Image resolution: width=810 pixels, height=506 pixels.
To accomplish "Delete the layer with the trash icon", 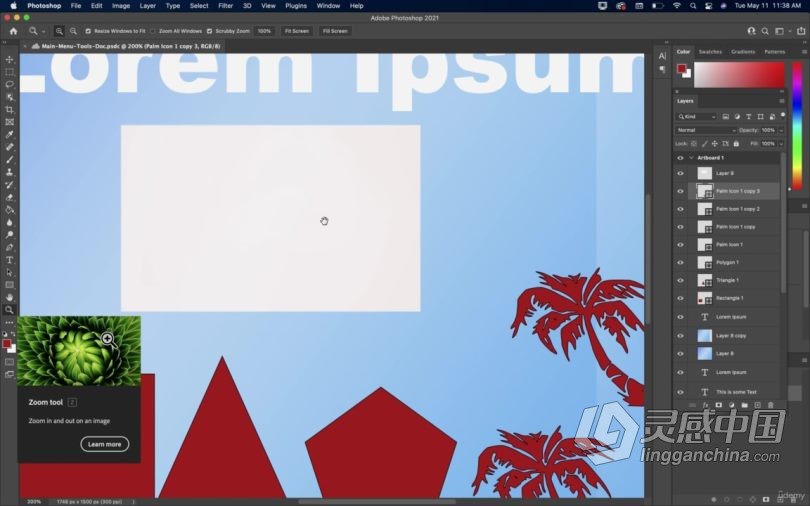I will click(771, 405).
